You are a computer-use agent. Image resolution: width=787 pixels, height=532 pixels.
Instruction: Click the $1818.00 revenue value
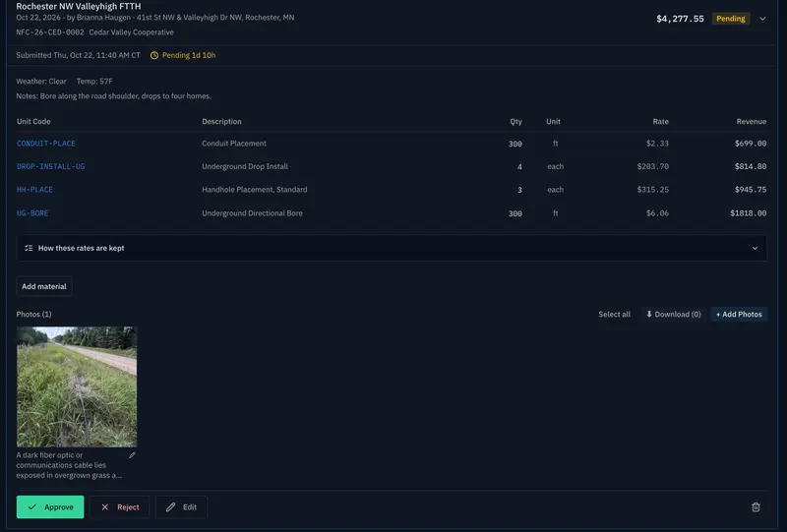coord(749,213)
